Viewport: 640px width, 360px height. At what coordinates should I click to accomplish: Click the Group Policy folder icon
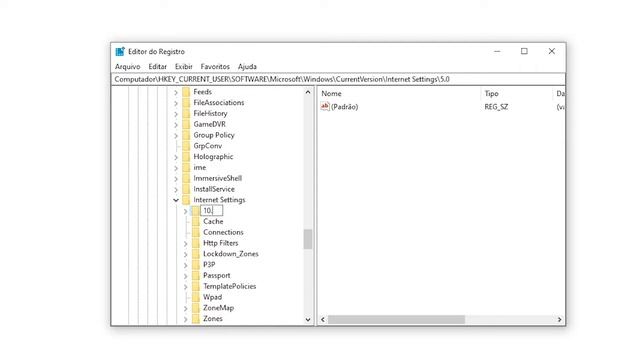pyautogui.click(x=186, y=135)
